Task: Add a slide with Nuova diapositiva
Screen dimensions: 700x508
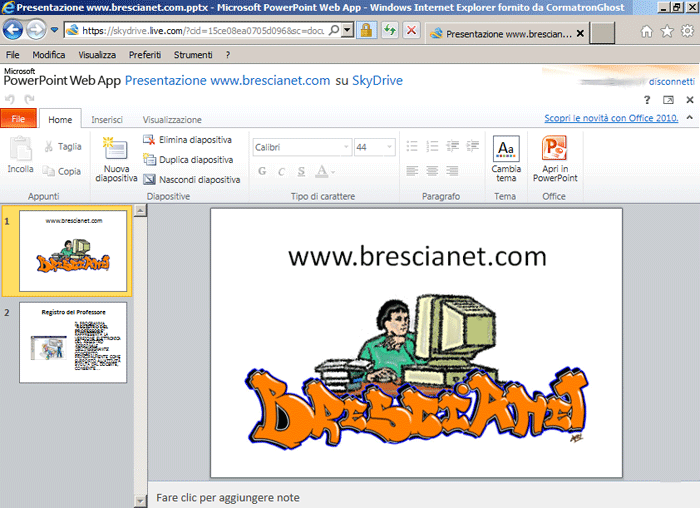Action: (x=116, y=159)
